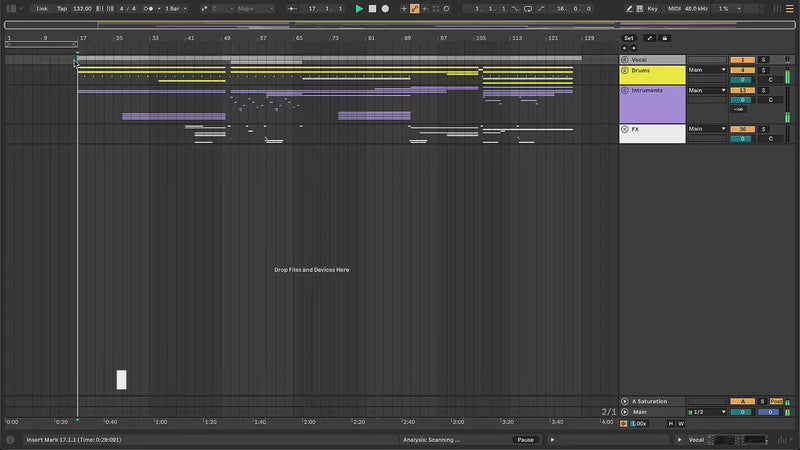Toggle the FX track activator 36

pyautogui.click(x=742, y=129)
